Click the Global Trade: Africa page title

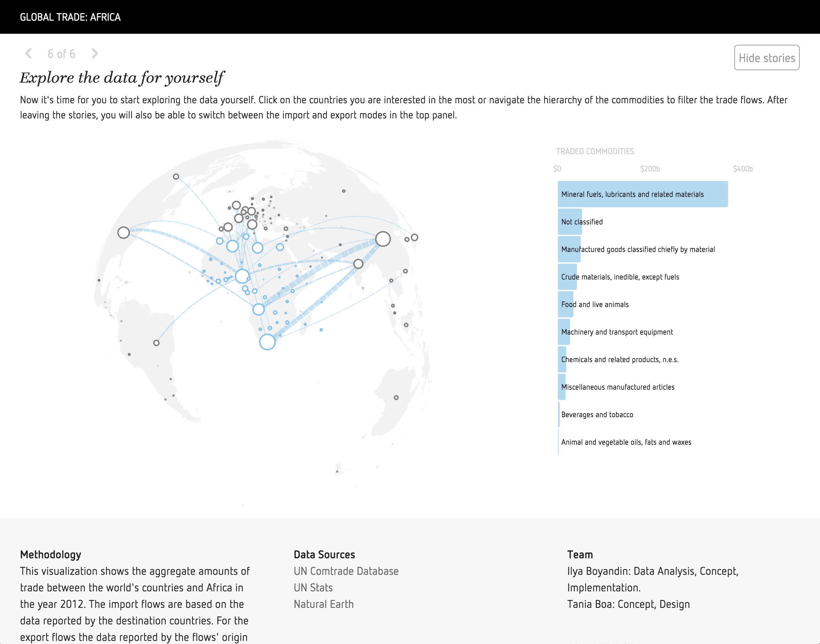pyautogui.click(x=70, y=17)
